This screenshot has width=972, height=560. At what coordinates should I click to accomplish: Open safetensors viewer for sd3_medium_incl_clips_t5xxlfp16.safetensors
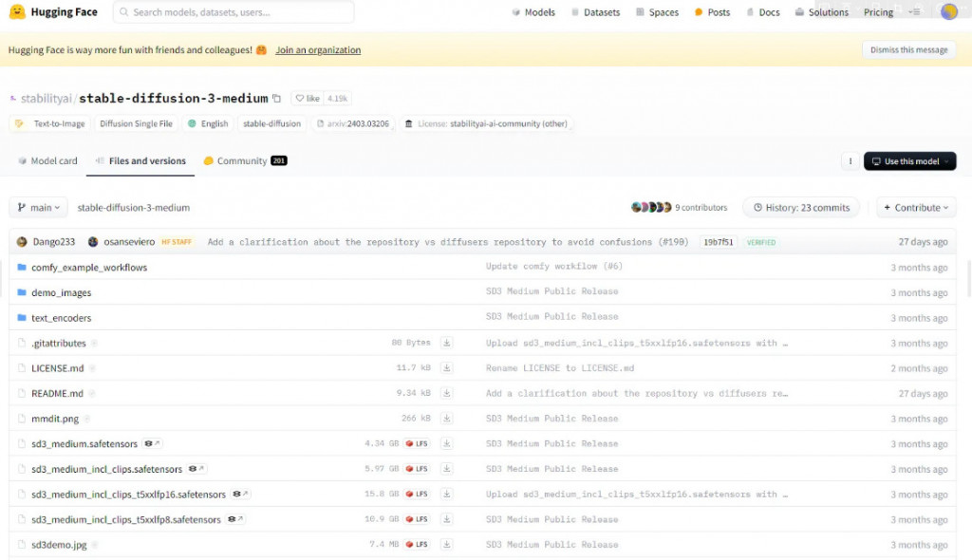point(240,494)
